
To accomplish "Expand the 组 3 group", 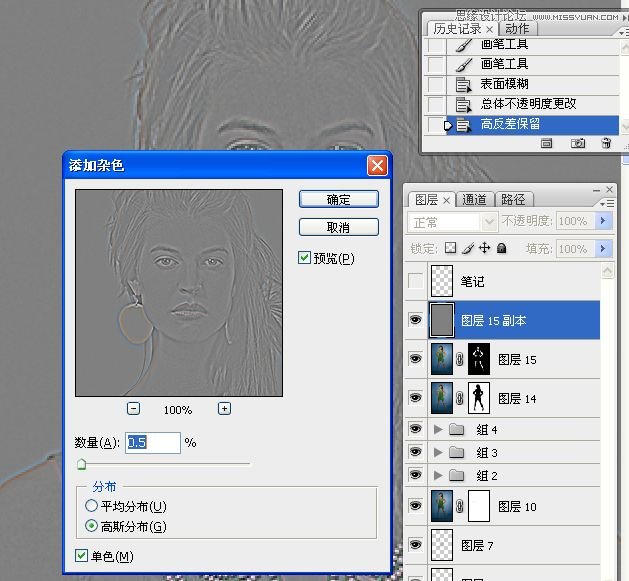I will coord(438,453).
